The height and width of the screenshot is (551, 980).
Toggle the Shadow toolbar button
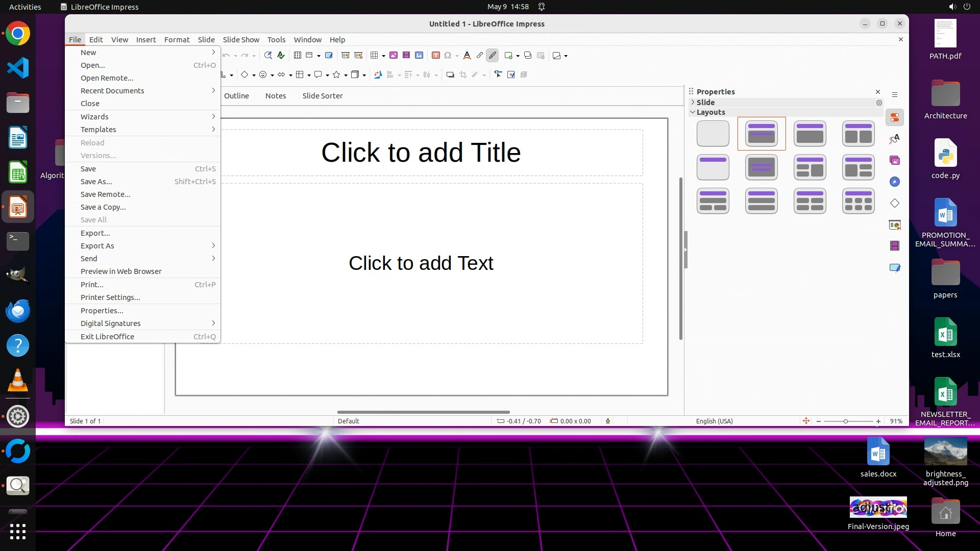pyautogui.click(x=450, y=75)
